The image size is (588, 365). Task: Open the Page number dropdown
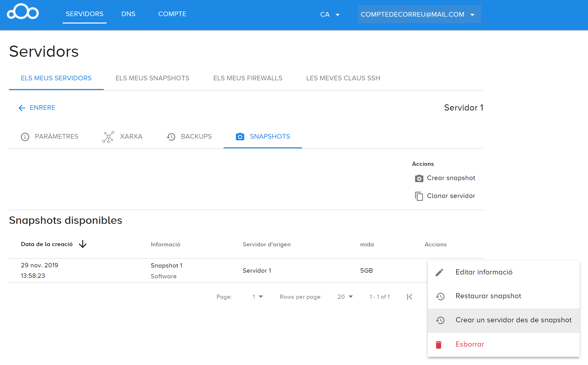click(258, 297)
